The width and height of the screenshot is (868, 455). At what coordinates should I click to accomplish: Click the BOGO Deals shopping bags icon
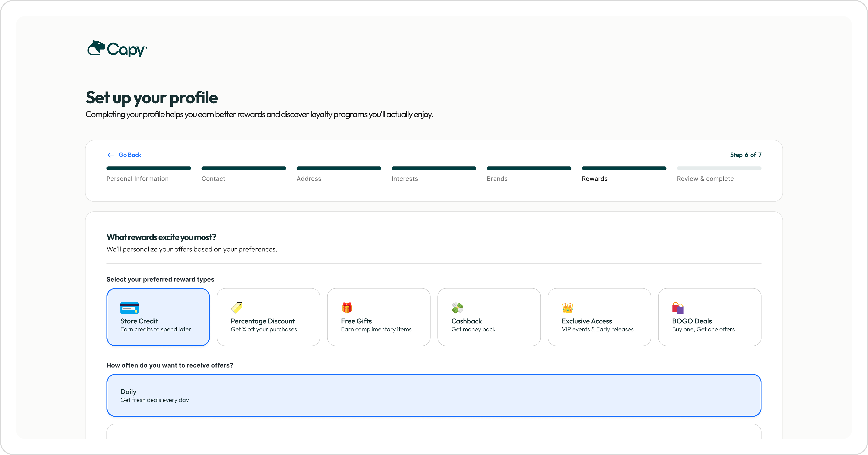678,308
